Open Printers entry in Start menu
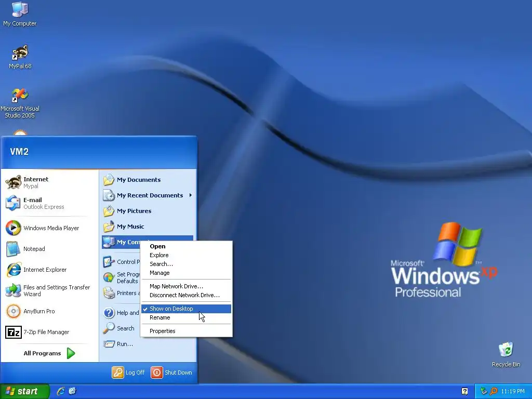 click(x=121, y=293)
